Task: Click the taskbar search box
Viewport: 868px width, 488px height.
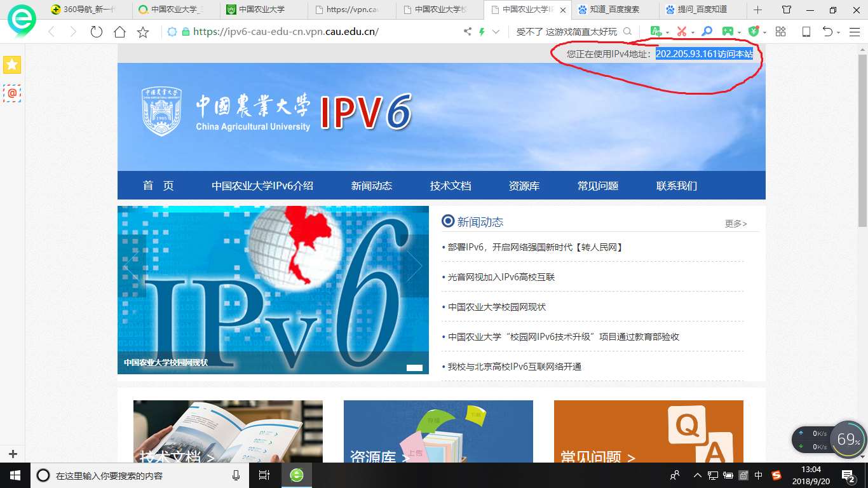Action: (140, 475)
